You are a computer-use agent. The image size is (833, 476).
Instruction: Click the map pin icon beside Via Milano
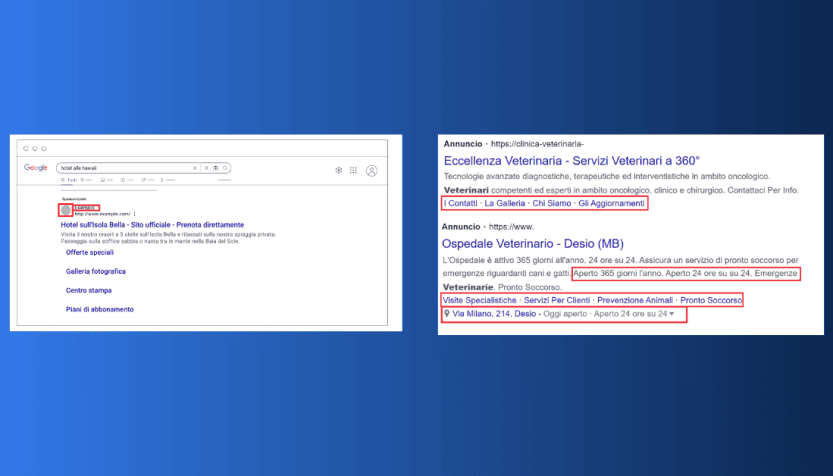pyautogui.click(x=447, y=314)
